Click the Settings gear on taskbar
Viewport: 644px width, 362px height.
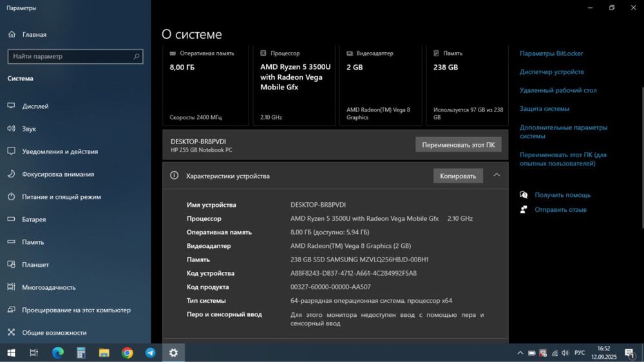pos(173,352)
